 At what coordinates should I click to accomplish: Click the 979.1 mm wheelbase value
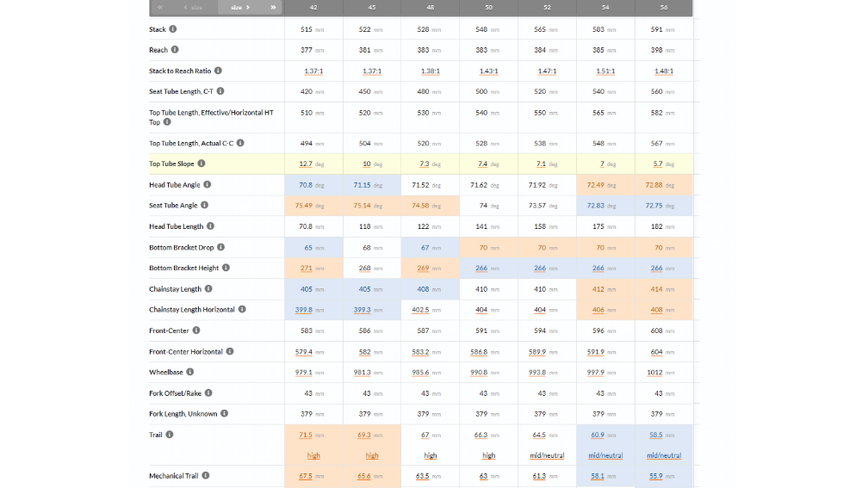(x=304, y=373)
